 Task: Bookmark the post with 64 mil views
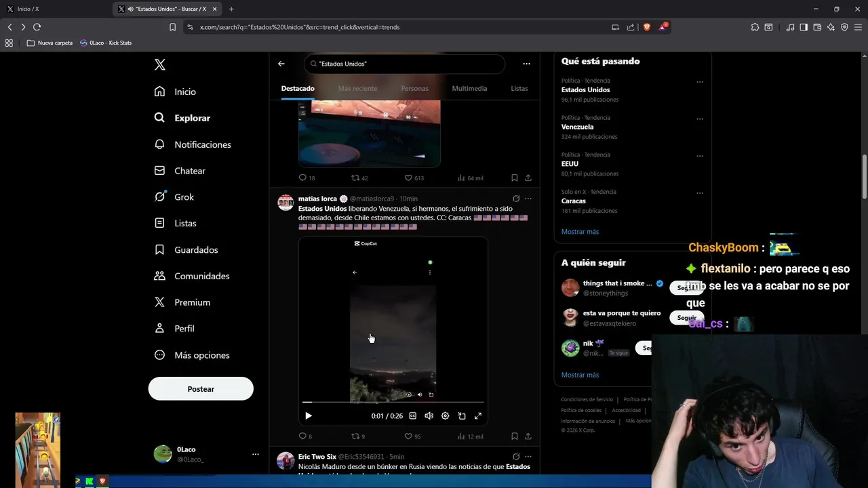515,178
